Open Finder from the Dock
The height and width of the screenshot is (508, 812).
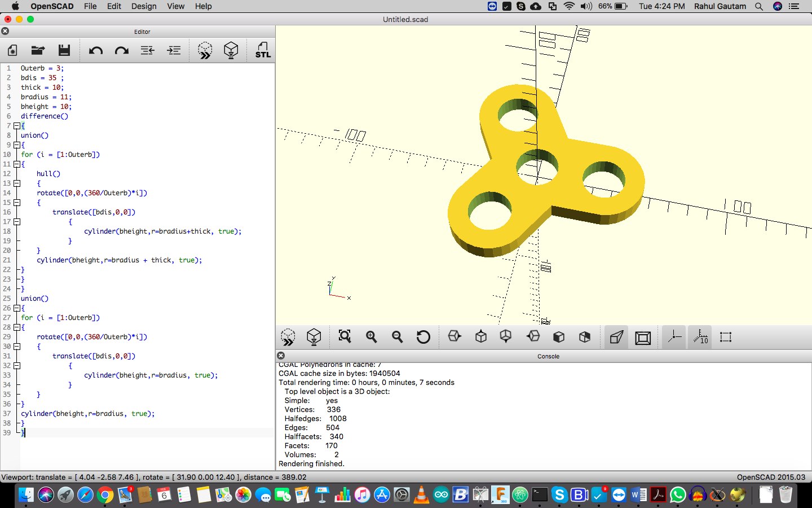pyautogui.click(x=26, y=495)
